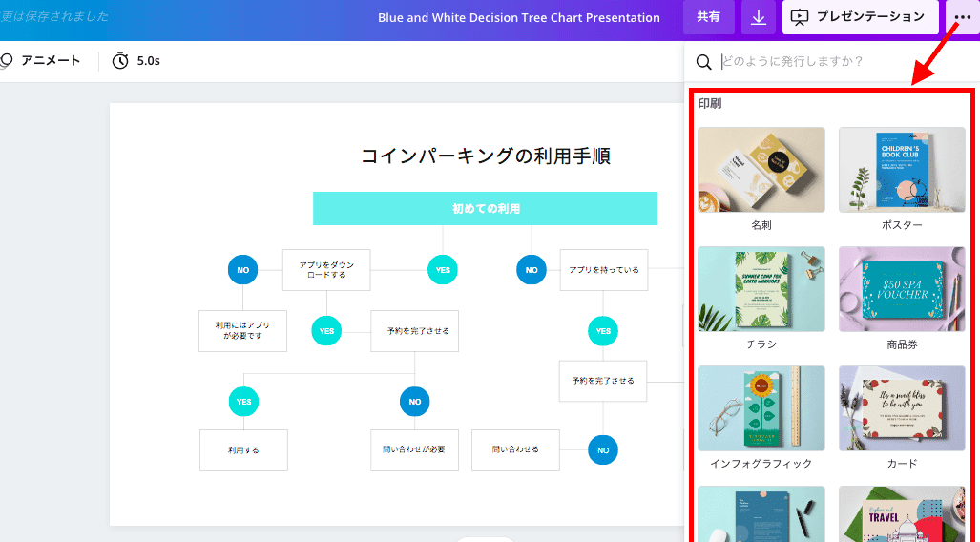Click the チラシ label text
Image resolution: width=980 pixels, height=542 pixels.
coord(761,344)
